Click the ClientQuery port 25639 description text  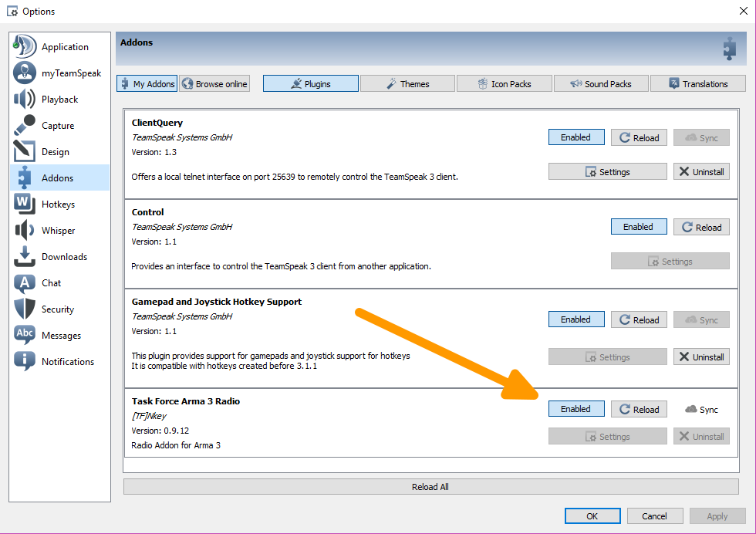pos(295,177)
